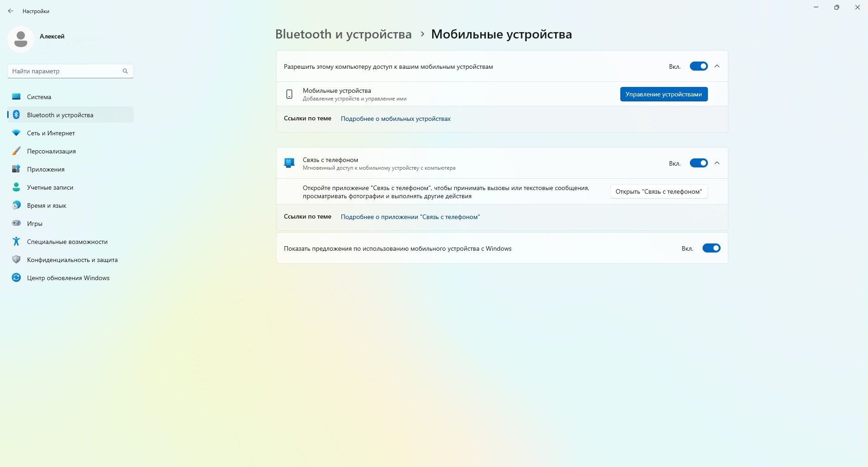The width and height of the screenshot is (868, 467).
Task: Click the Учетные записи person icon
Action: click(x=16, y=187)
